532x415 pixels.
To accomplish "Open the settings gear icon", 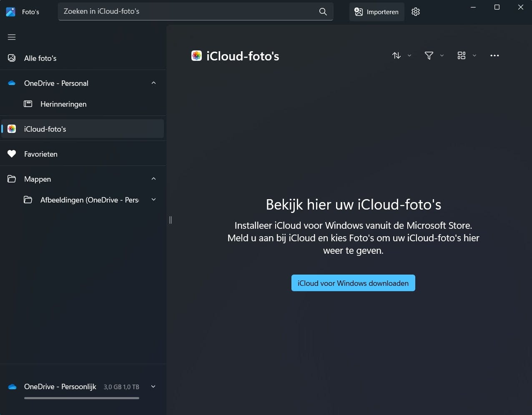I will 415,12.
